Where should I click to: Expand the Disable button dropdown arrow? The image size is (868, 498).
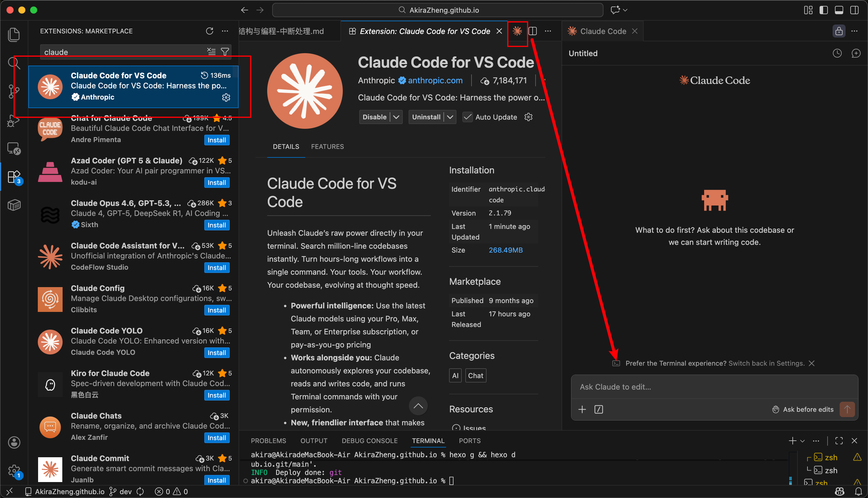(x=396, y=117)
